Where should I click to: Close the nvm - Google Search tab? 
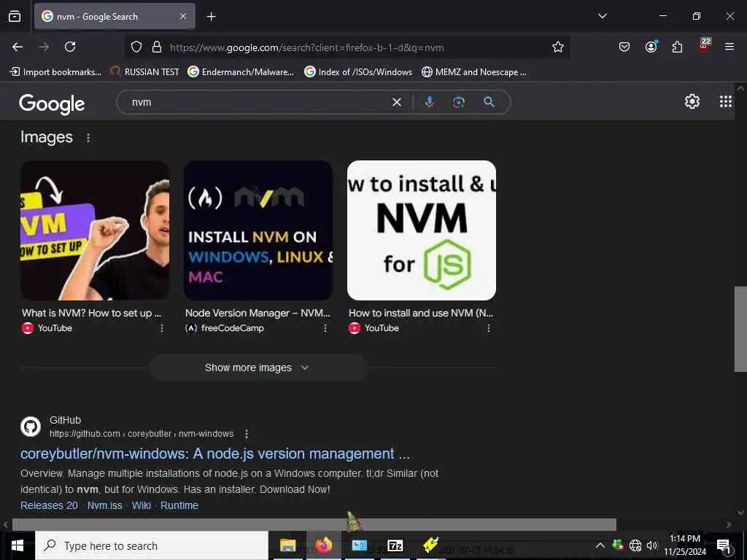point(183,16)
